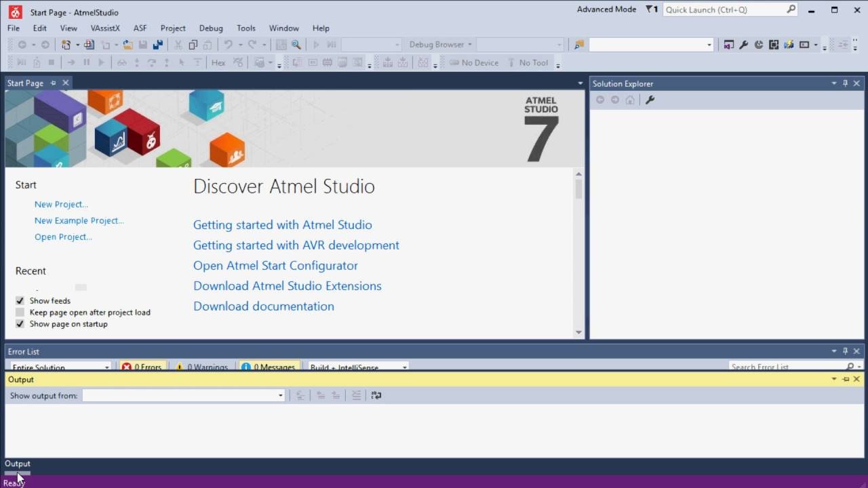Open Output panel window options dropdown arrow
The image size is (868, 488).
pos(834,379)
